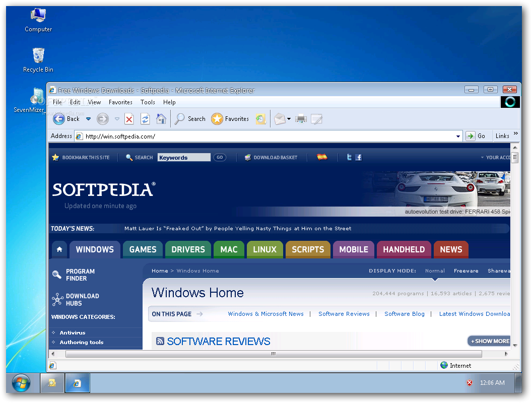Select Freeware display mode
The width and height of the screenshot is (532, 403).
(466, 271)
